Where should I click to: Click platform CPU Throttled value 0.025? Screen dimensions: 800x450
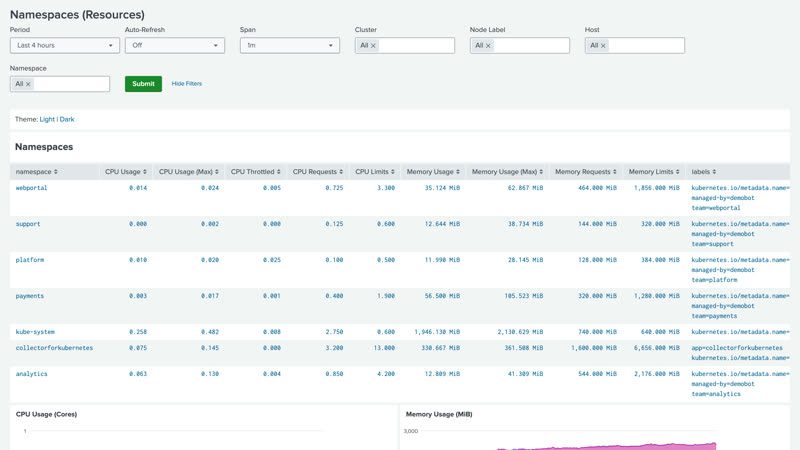pyautogui.click(x=272, y=260)
